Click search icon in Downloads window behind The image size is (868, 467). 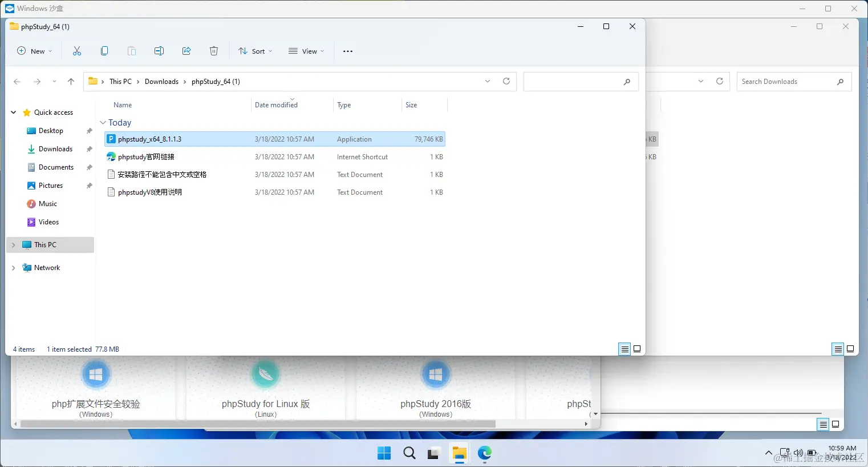pos(840,82)
